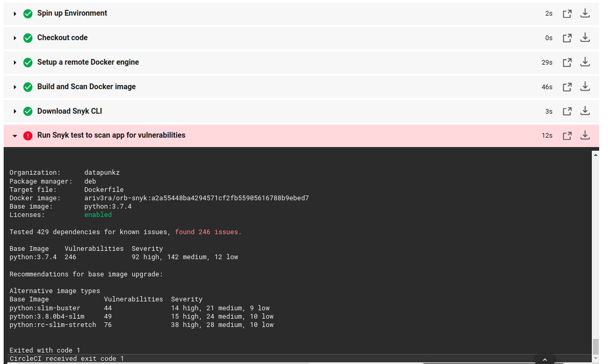The height and width of the screenshot is (364, 608).
Task: Download the Spin up Environment log
Action: [x=585, y=13]
